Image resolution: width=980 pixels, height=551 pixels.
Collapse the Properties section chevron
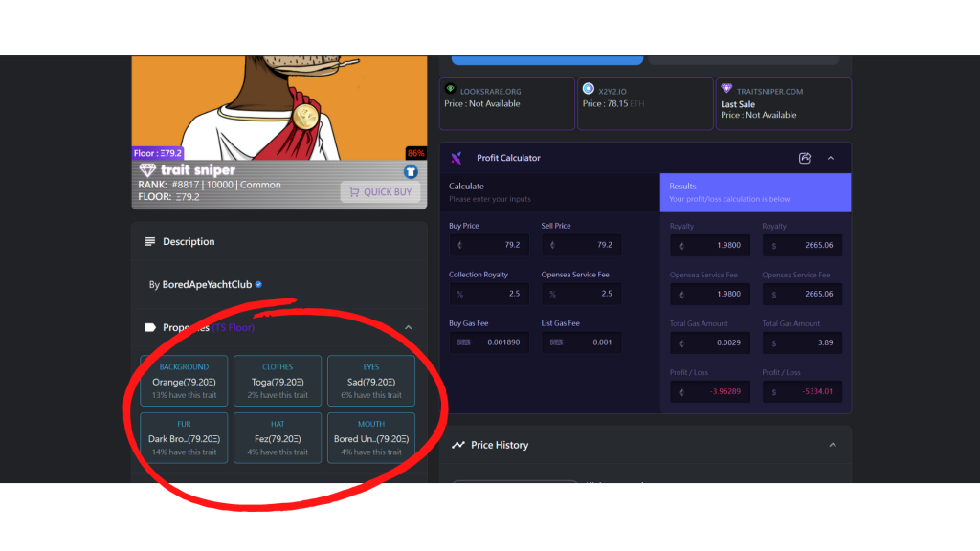pyautogui.click(x=408, y=327)
